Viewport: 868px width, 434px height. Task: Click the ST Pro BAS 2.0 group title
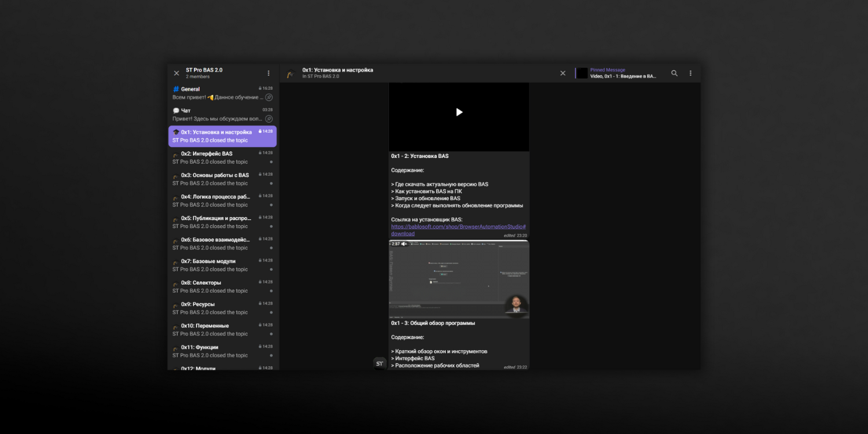pos(204,70)
